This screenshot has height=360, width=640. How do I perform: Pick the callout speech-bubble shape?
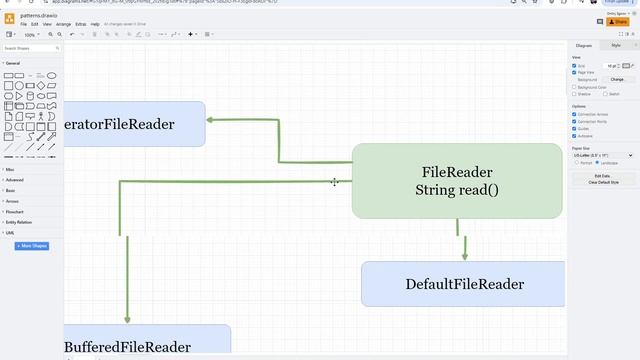[30, 116]
